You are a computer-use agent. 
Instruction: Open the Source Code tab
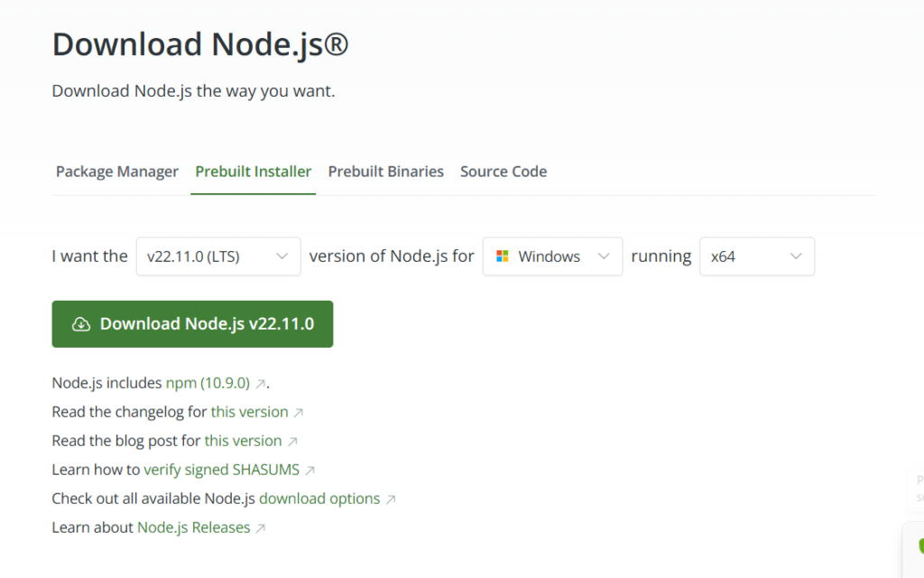[x=504, y=172]
